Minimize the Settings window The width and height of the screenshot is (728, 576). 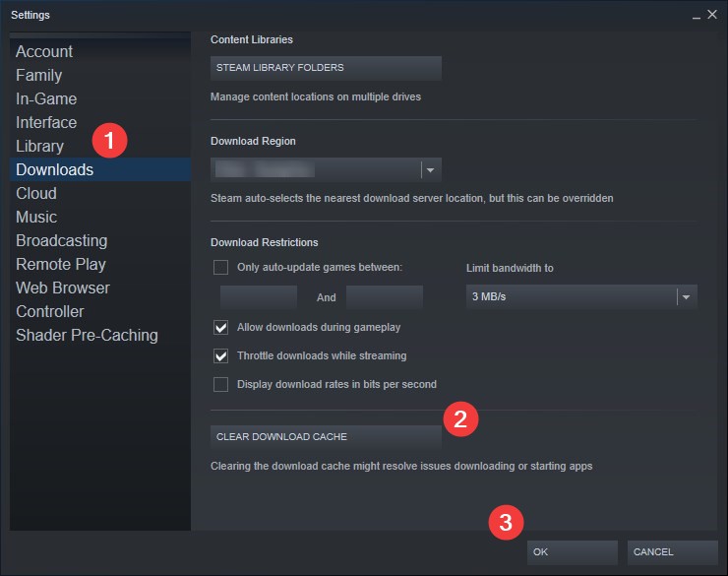[696, 16]
